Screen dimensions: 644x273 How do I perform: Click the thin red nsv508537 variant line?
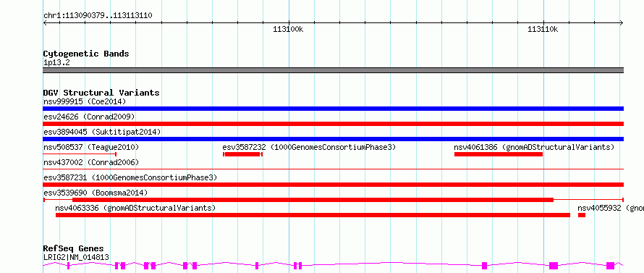click(80, 154)
